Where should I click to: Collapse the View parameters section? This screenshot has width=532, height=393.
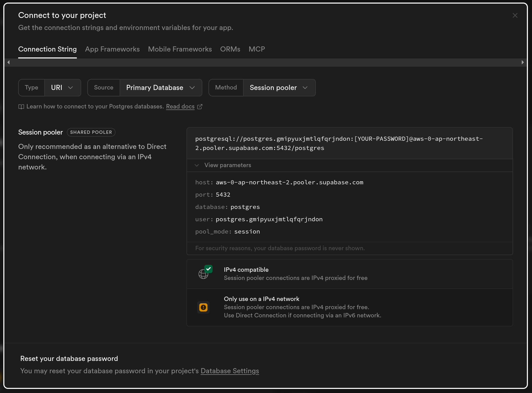pos(350,165)
